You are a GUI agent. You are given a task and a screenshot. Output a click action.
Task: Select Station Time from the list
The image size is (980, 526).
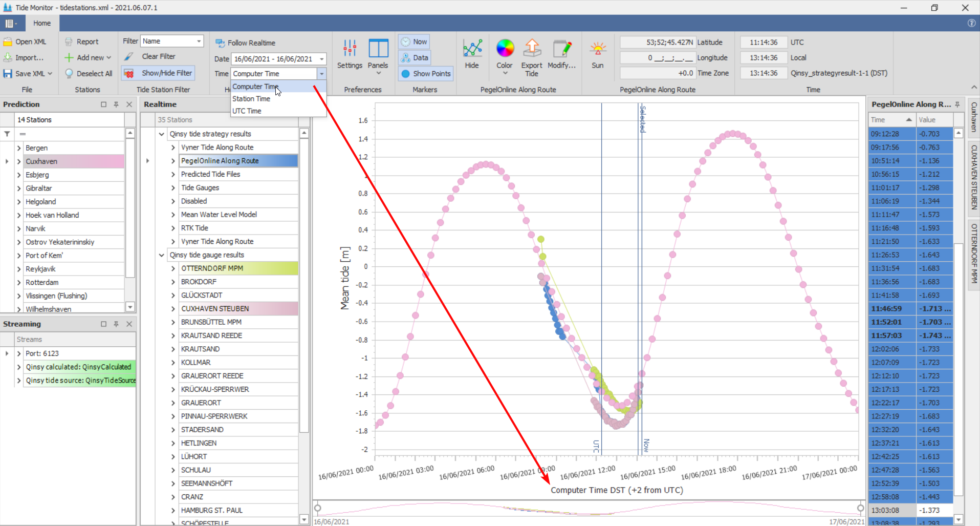251,99
